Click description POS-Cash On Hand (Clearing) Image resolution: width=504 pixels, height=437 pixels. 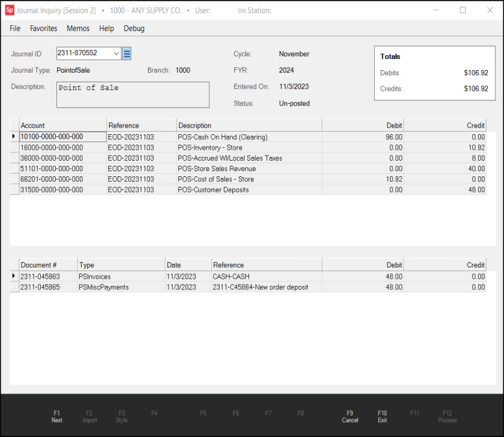[222, 137]
